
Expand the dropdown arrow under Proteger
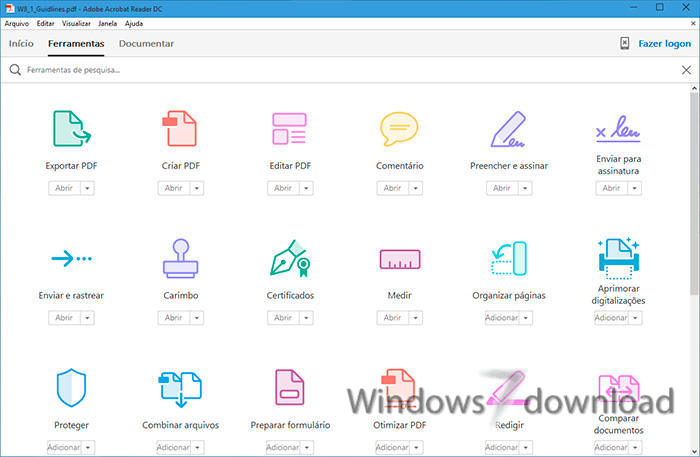88,447
